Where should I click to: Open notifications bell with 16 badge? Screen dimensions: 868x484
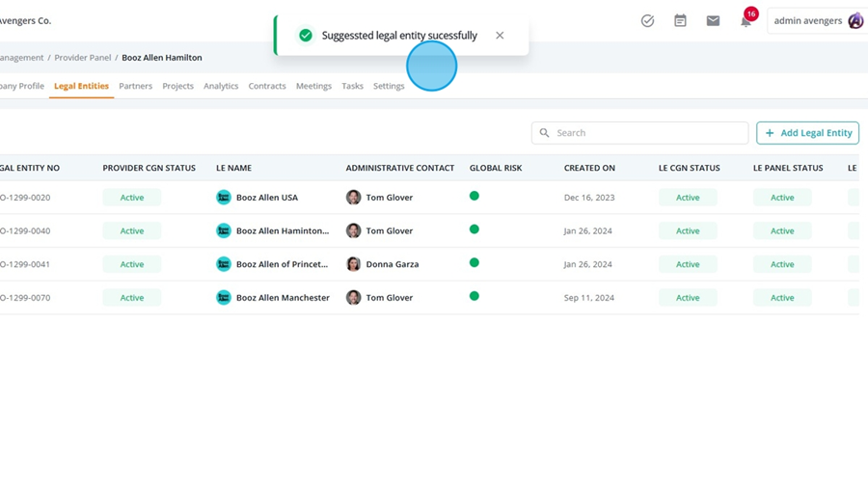coord(747,19)
